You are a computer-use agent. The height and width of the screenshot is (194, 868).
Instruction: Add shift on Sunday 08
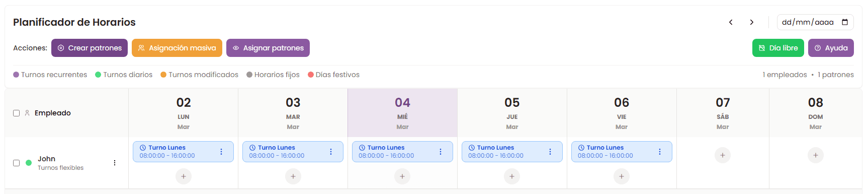[x=816, y=155]
